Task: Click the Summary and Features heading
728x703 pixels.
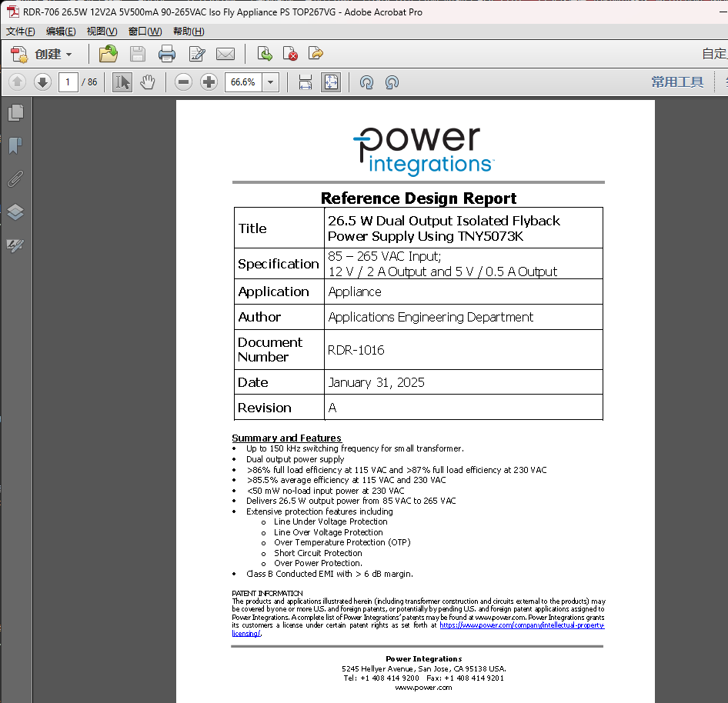Action: click(286, 438)
